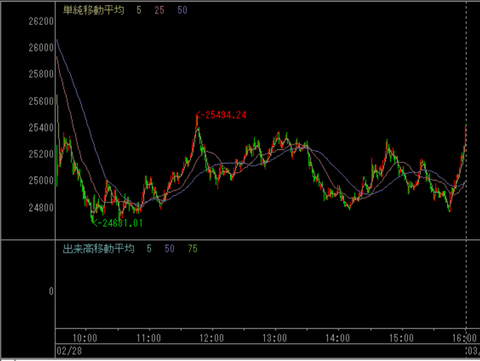Click the 出来高移動平均 volume label

99,248
